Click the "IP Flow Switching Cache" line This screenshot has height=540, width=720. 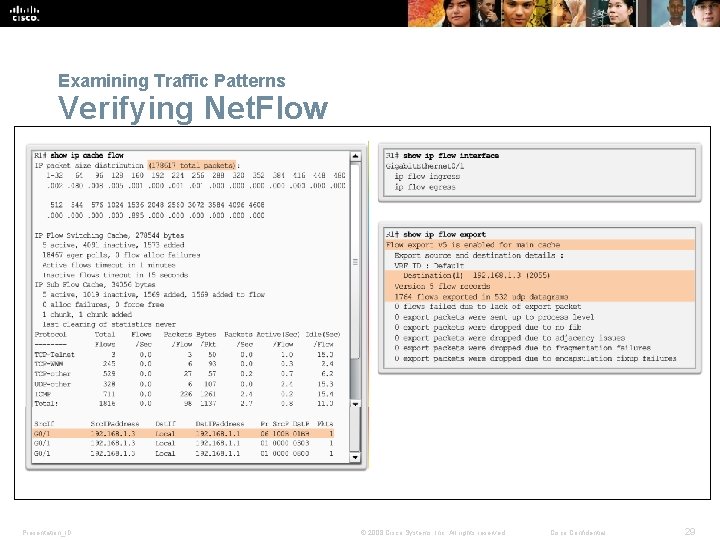109,235
